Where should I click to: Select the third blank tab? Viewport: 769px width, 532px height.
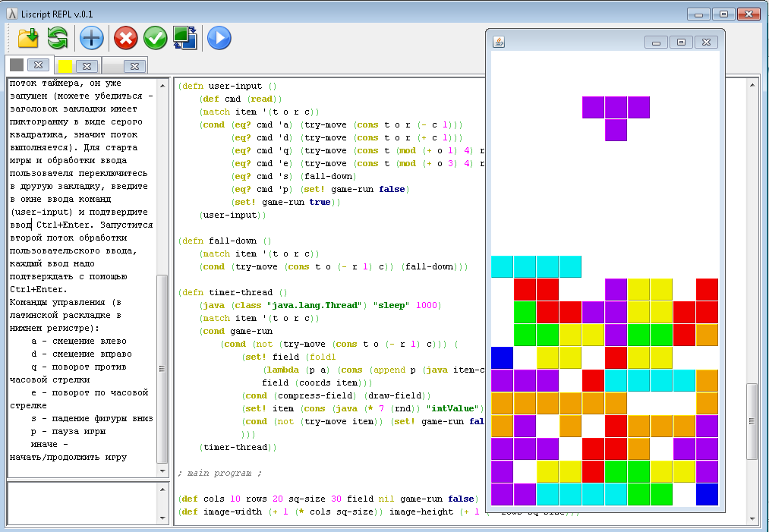tap(114, 66)
